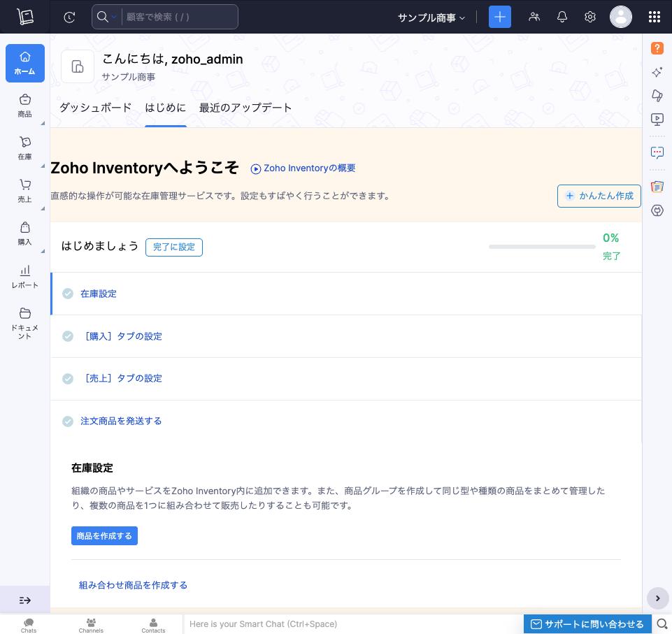This screenshot has width=672, height=634.
Task: Open Channels in bottom bar
Action: pyautogui.click(x=91, y=625)
